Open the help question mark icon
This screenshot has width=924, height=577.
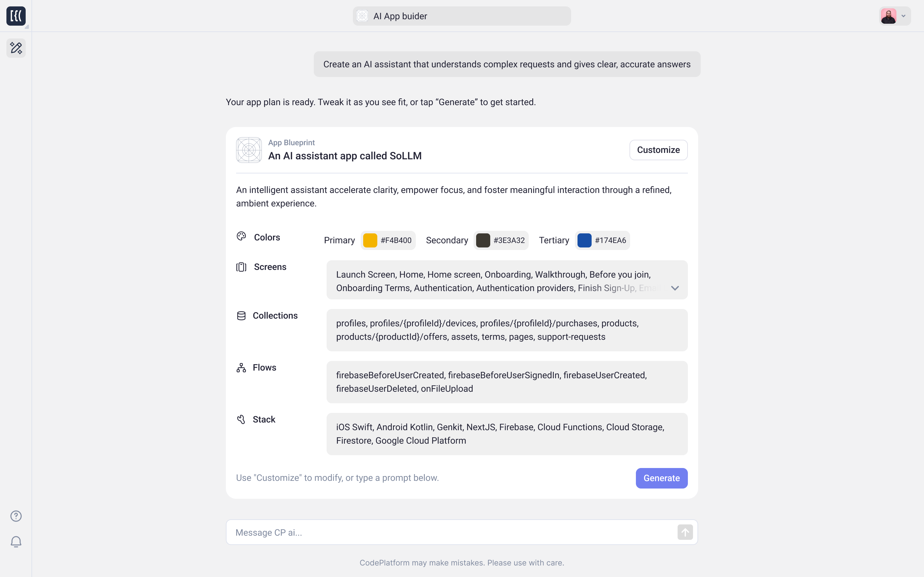[16, 516]
